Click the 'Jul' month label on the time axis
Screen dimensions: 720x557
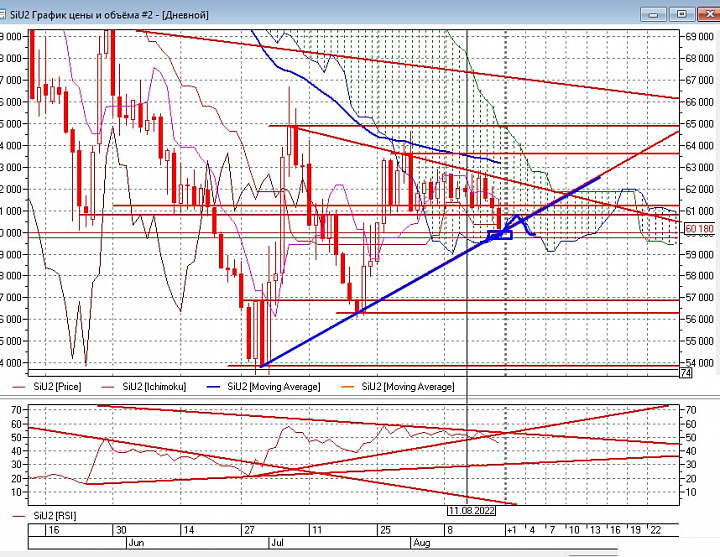pyautogui.click(x=277, y=543)
